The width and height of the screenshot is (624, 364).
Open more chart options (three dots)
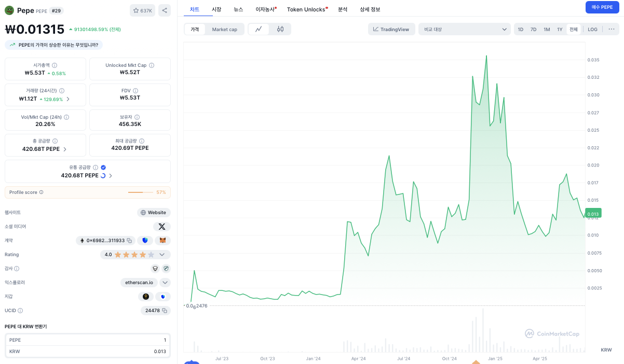tap(612, 29)
